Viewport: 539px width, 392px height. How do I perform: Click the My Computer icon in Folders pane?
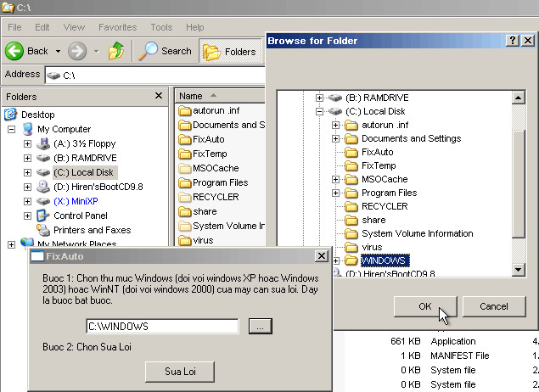pyautogui.click(x=27, y=129)
